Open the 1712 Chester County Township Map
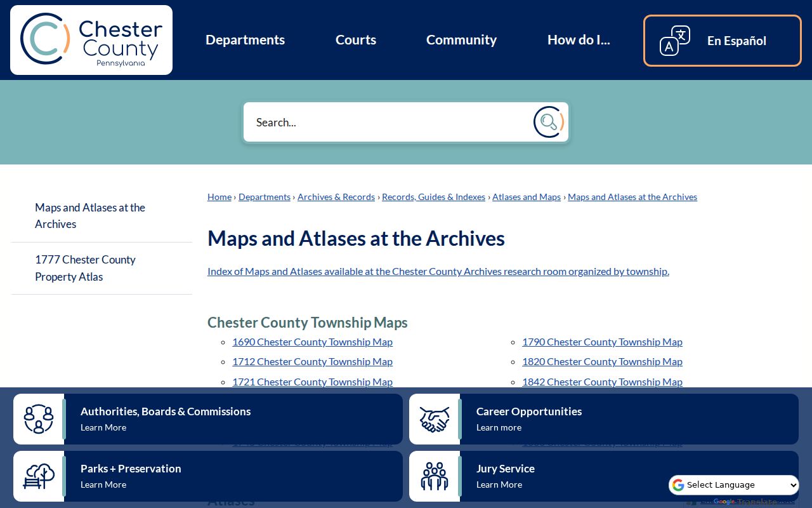This screenshot has width=812, height=508. pos(312,361)
